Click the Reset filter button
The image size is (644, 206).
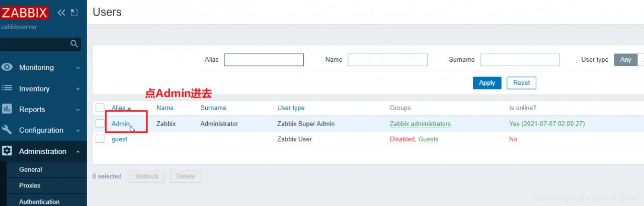521,83
